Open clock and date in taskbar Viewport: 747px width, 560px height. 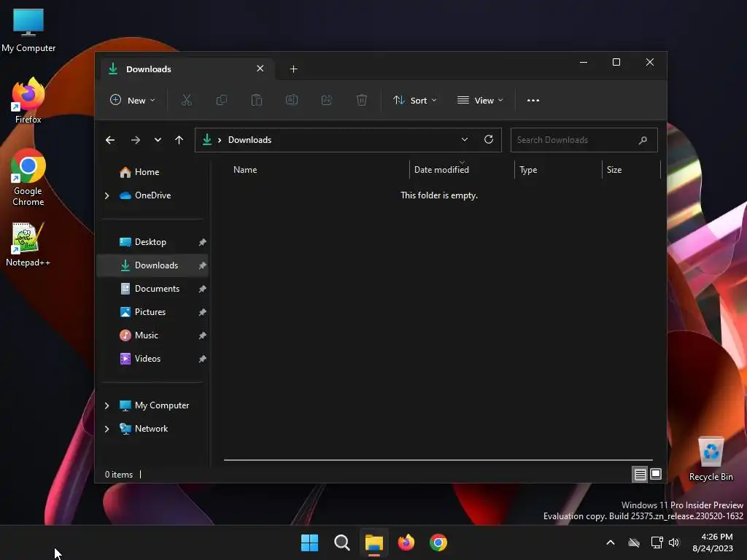click(713, 542)
